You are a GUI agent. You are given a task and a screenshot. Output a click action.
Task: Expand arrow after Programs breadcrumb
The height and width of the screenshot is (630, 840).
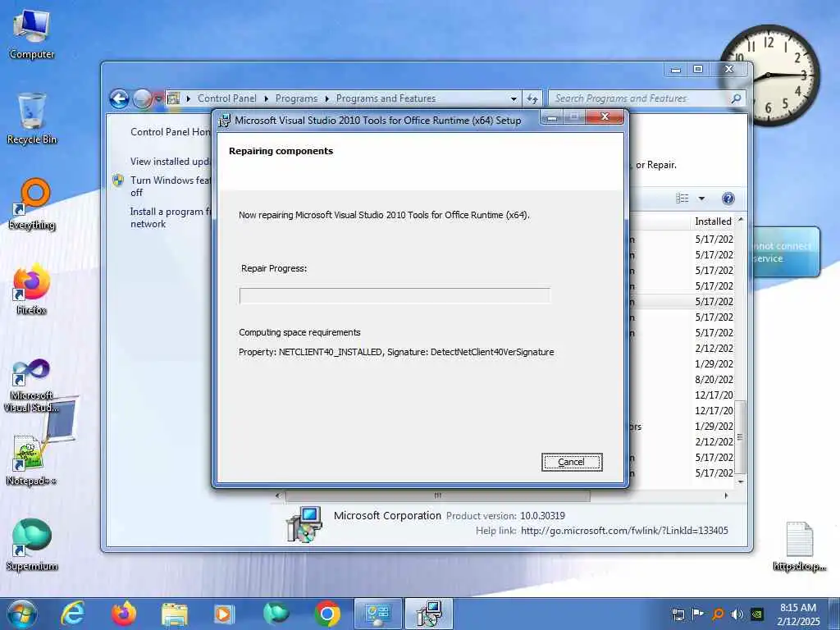point(326,98)
